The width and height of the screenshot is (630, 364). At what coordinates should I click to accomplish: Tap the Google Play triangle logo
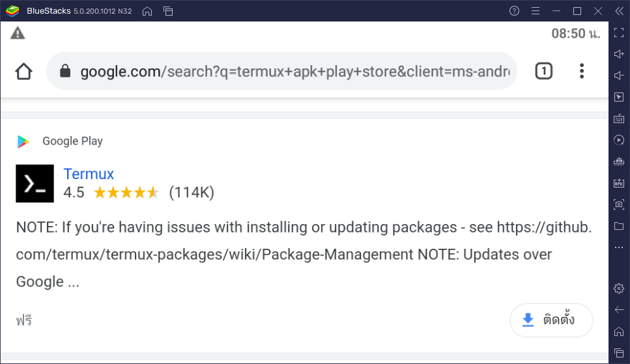click(23, 141)
